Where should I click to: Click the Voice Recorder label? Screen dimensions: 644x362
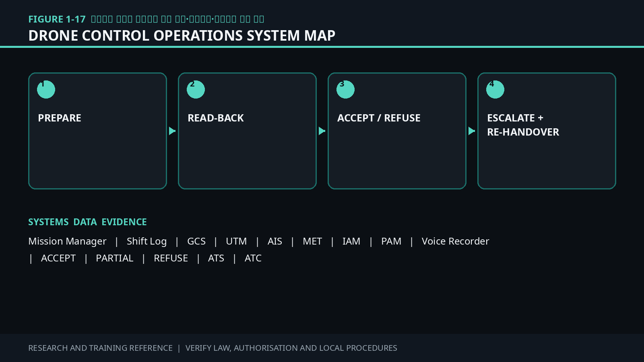coord(455,241)
